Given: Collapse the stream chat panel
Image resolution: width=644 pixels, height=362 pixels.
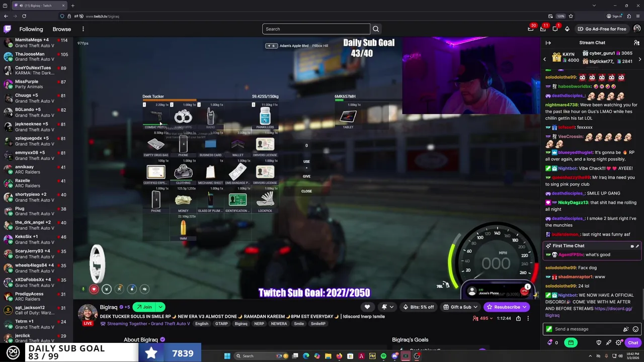Looking at the screenshot, I should [x=548, y=43].
